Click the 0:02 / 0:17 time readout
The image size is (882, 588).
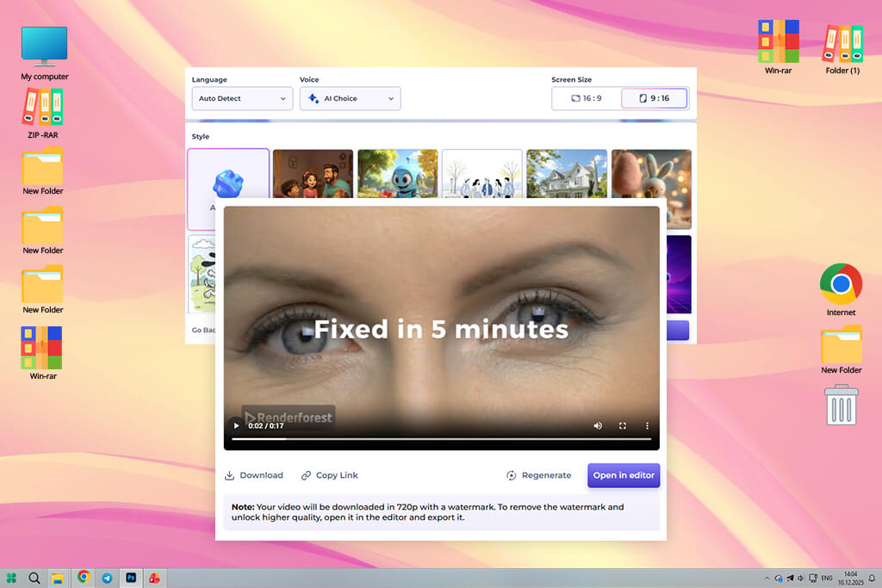coord(266,425)
